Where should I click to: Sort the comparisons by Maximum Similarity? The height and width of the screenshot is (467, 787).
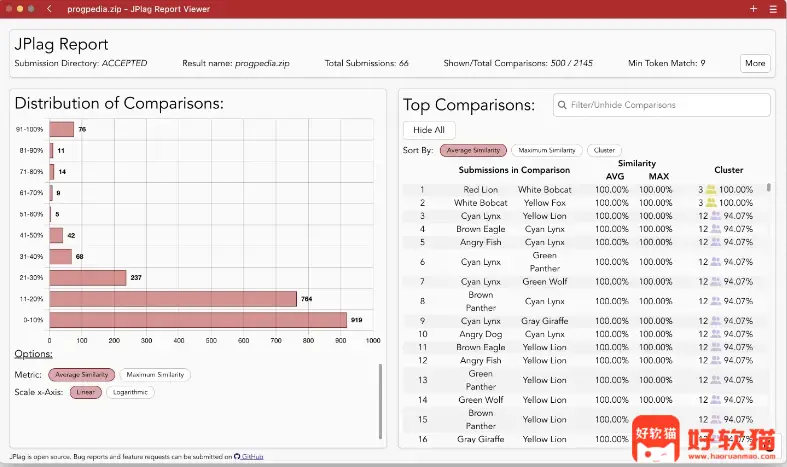pyautogui.click(x=546, y=151)
